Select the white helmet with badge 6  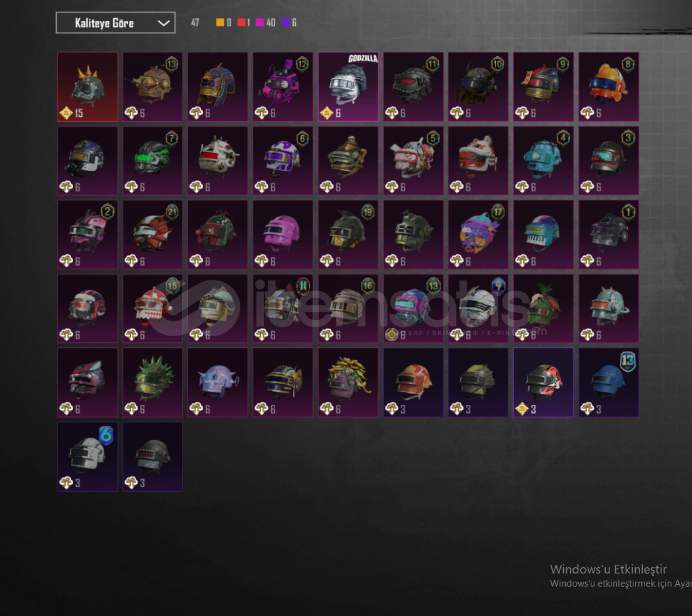[x=88, y=457]
